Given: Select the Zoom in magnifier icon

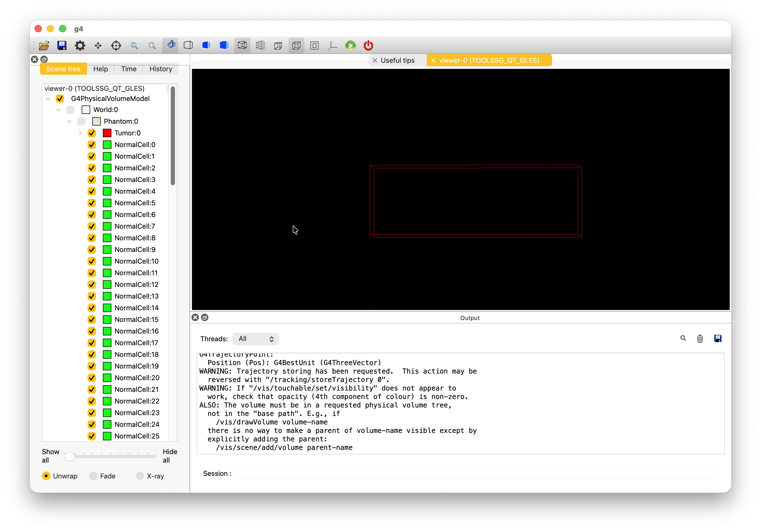Looking at the screenshot, I should tap(152, 45).
